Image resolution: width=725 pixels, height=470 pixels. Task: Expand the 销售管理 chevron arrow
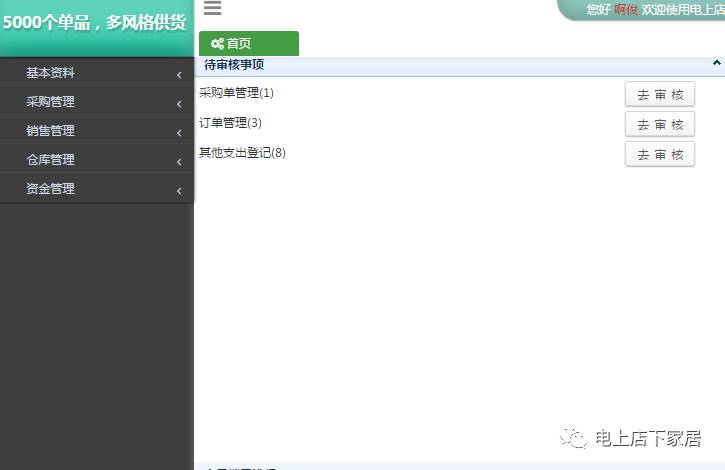coord(179,132)
